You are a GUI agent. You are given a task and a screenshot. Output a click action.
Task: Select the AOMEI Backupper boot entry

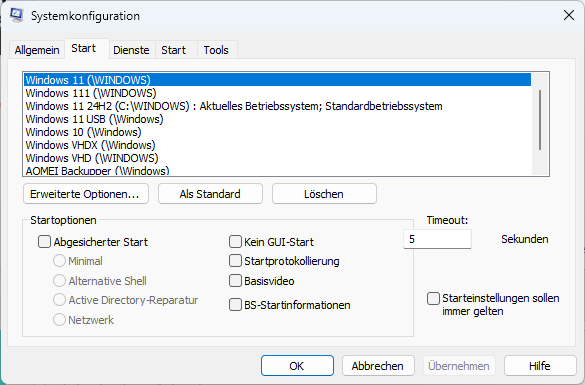click(x=277, y=170)
